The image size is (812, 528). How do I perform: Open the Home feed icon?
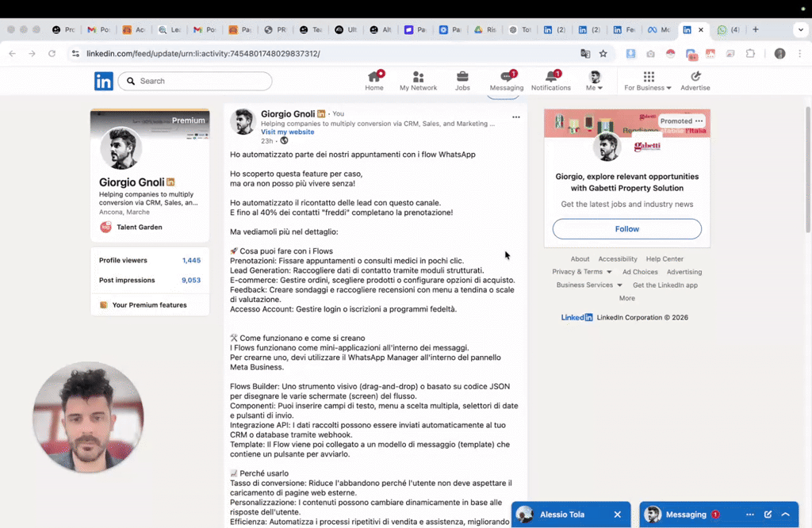pos(374,81)
